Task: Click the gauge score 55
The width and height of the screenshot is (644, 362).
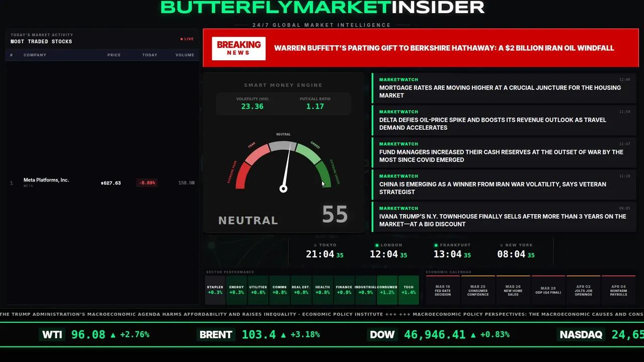Action: click(x=335, y=215)
